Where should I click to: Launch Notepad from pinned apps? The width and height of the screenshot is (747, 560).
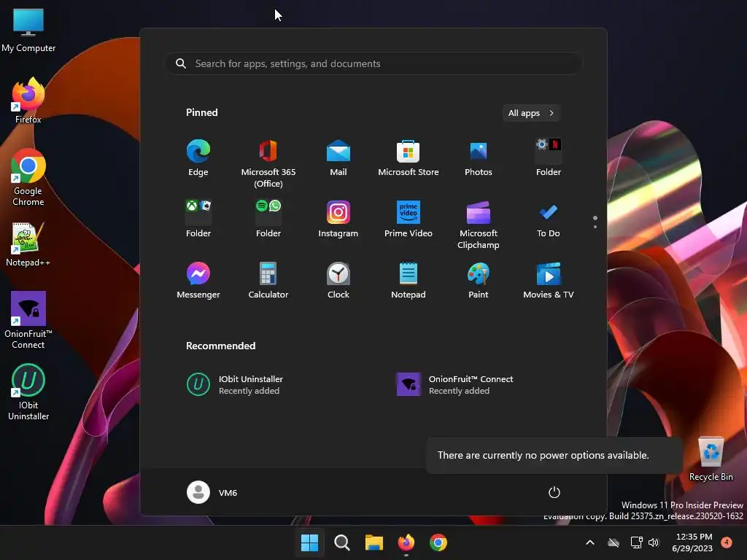tap(409, 281)
